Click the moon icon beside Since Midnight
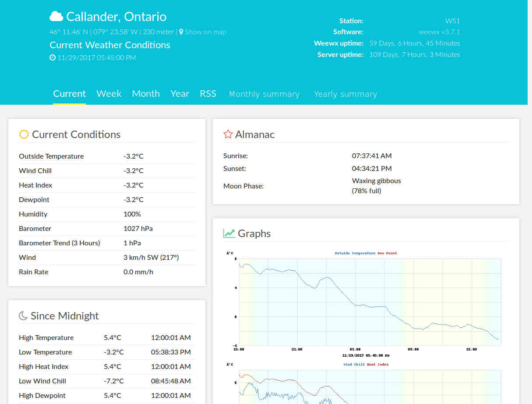532x404 pixels. click(x=23, y=315)
